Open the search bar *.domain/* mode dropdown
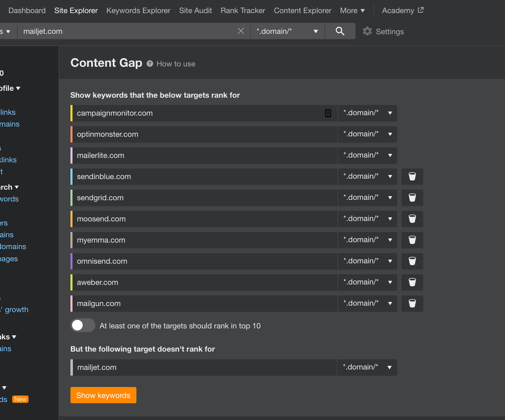 coord(287,31)
